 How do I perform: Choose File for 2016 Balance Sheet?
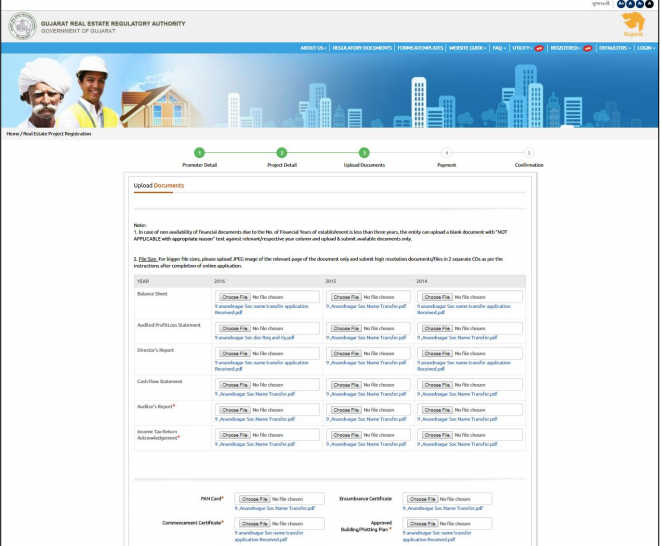pos(235,297)
